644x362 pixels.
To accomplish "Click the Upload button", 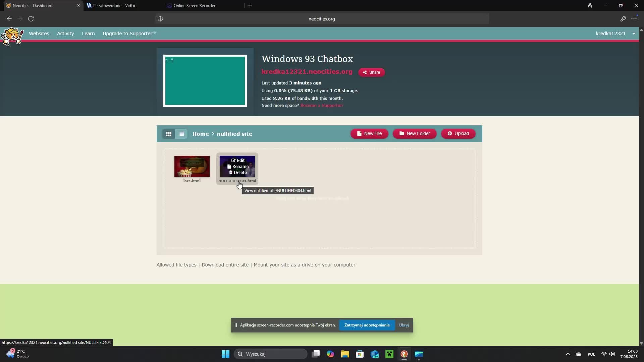I will click(458, 133).
